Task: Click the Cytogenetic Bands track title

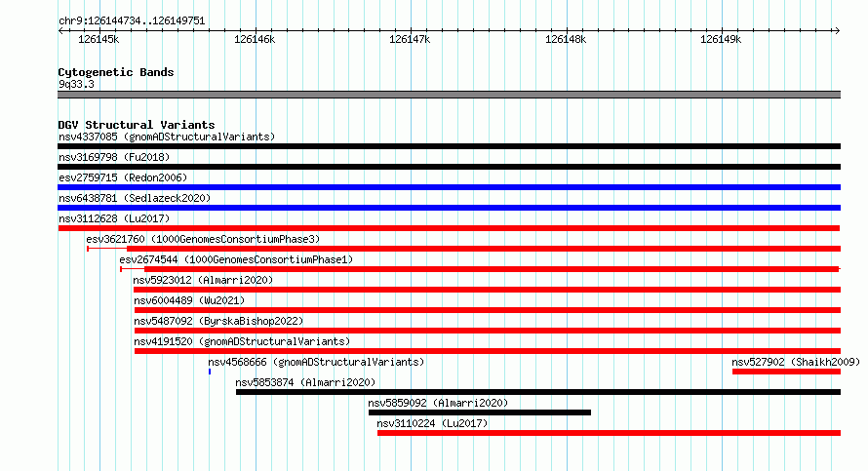Action: pyautogui.click(x=116, y=72)
